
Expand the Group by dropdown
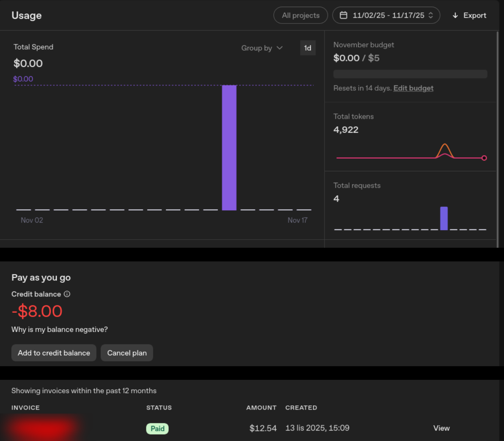[262, 48]
